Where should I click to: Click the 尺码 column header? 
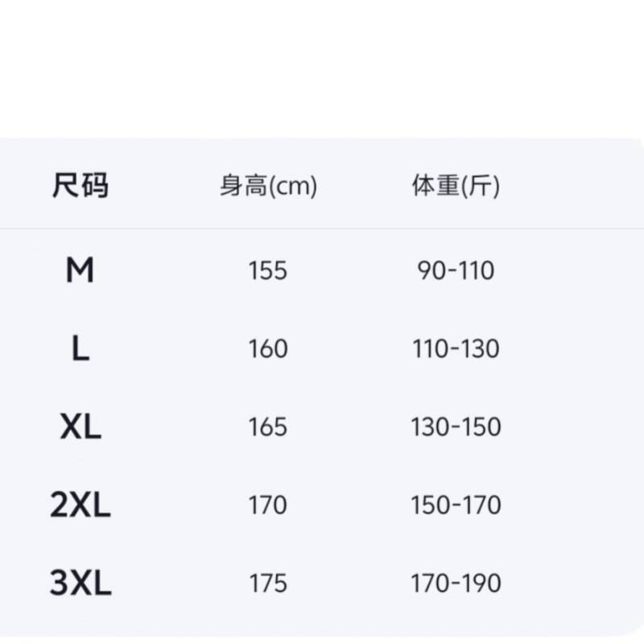(x=80, y=187)
